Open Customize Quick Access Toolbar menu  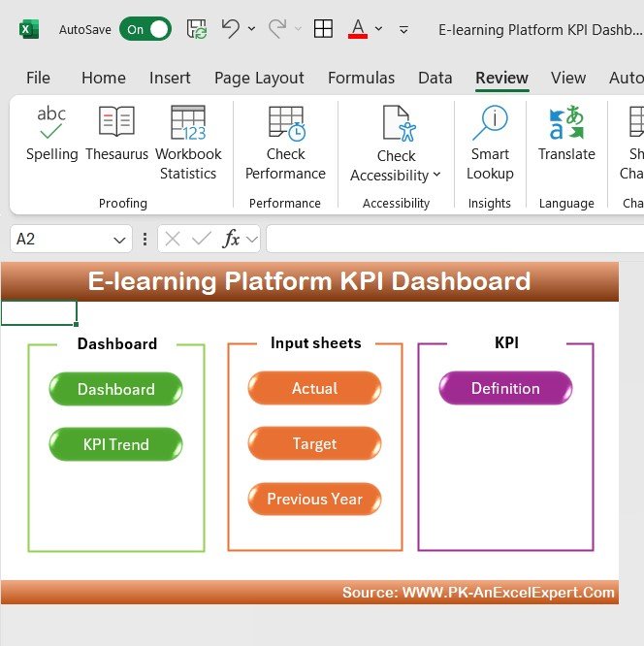coord(403,30)
